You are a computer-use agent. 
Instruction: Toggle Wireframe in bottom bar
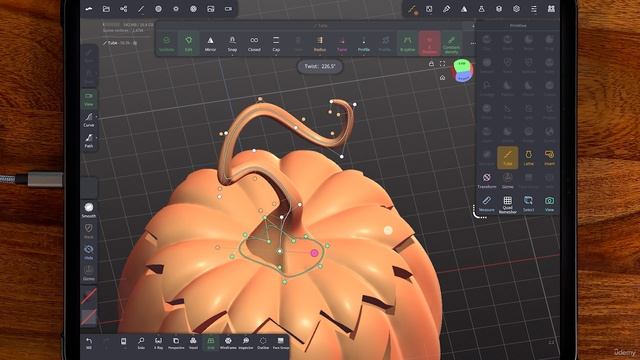[x=228, y=342]
